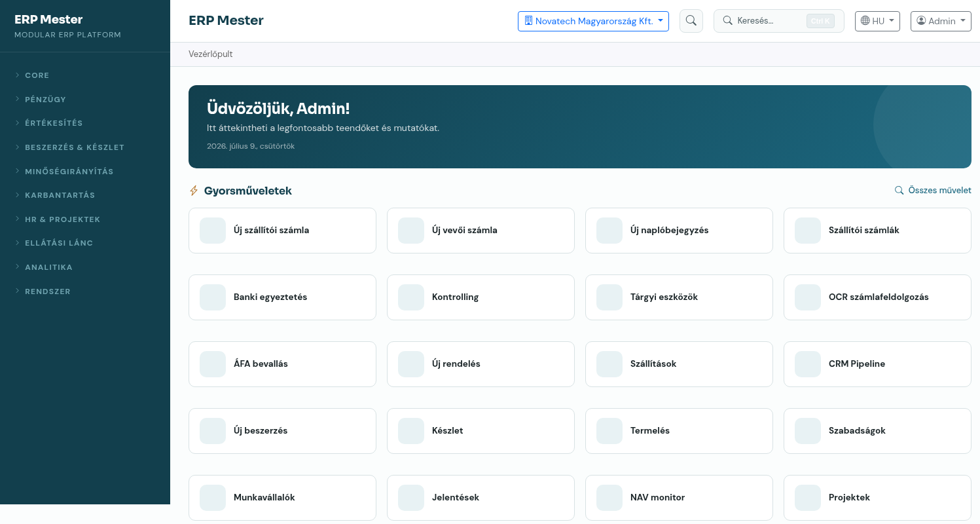This screenshot has height=524, width=980.
Task: Expand the ANALITIKA sidebar section
Action: [85, 267]
